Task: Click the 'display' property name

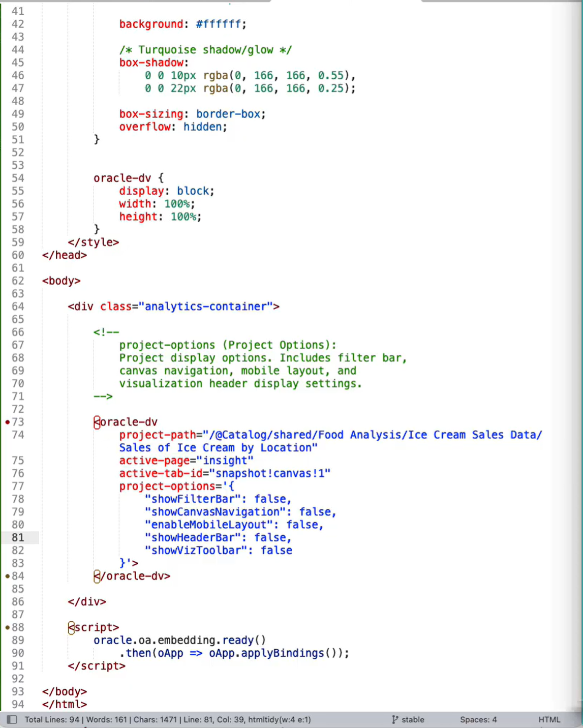Action: pos(141,191)
